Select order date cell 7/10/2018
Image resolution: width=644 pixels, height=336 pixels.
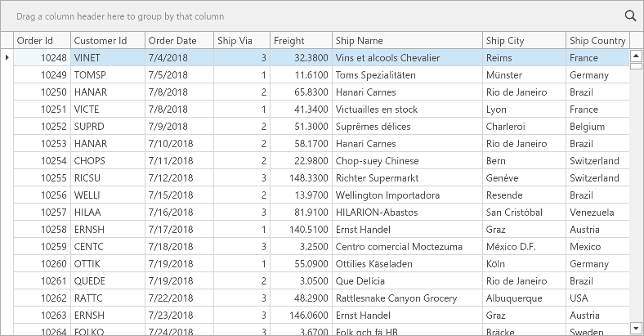tap(180, 144)
